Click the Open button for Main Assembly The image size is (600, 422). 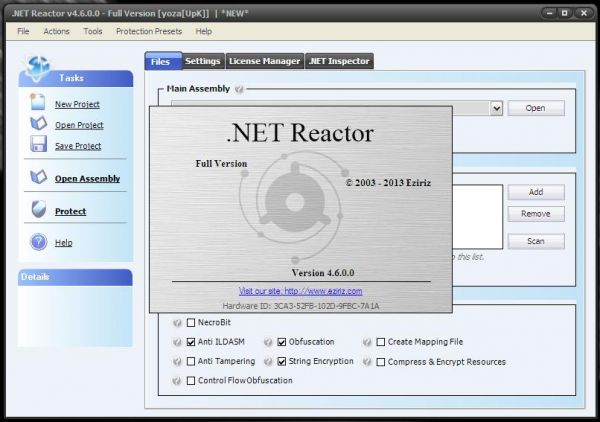pos(536,108)
